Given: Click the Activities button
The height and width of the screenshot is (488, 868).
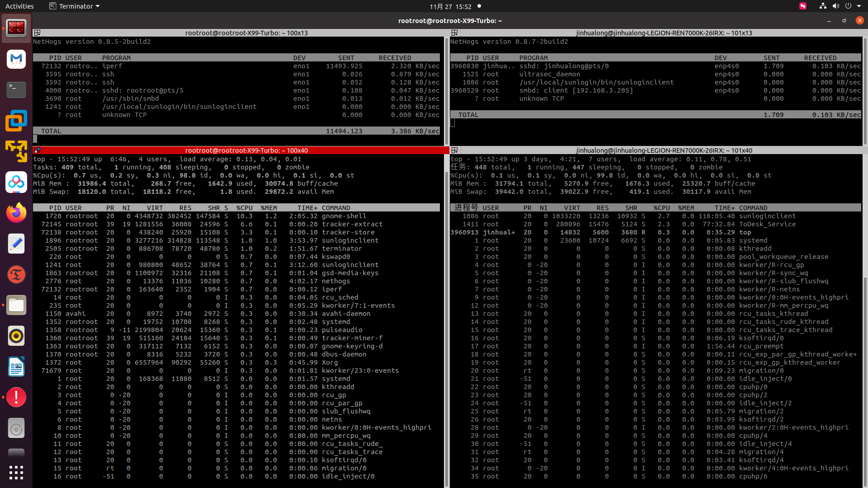Looking at the screenshot, I should (19, 6).
